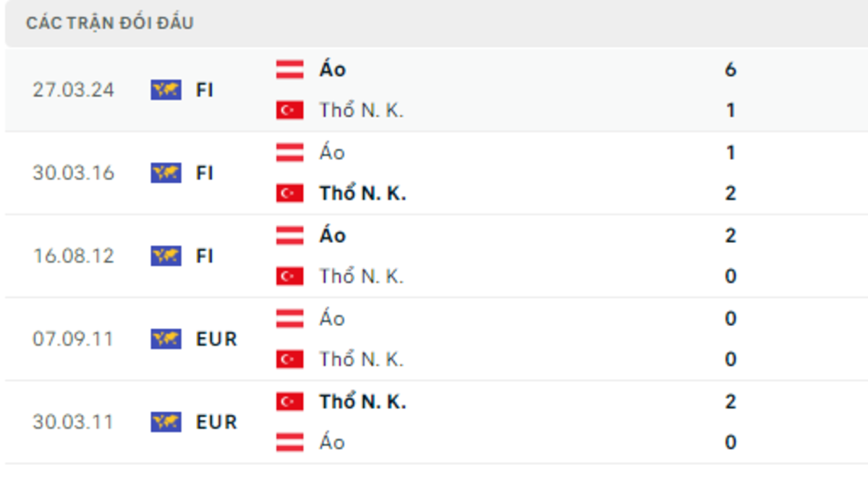Click date 27.03.24 of first match
Screen dimensions: 868x483
pos(73,90)
